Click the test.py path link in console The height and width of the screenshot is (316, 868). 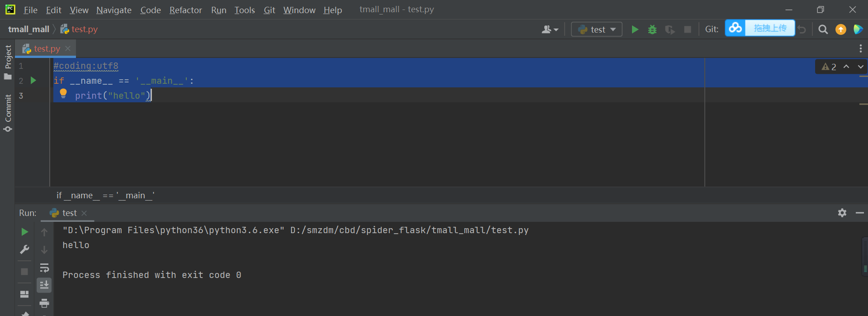click(409, 230)
